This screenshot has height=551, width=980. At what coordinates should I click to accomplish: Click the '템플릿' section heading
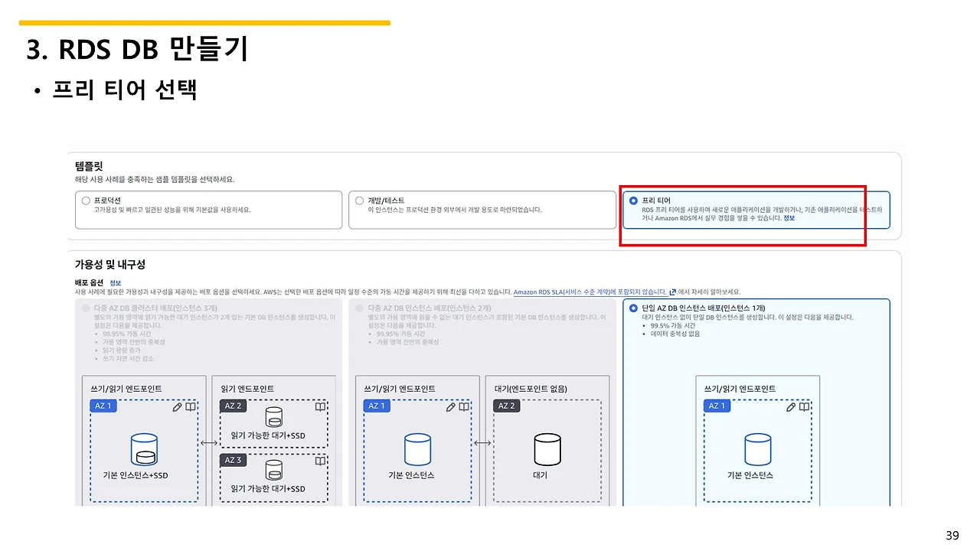[89, 165]
